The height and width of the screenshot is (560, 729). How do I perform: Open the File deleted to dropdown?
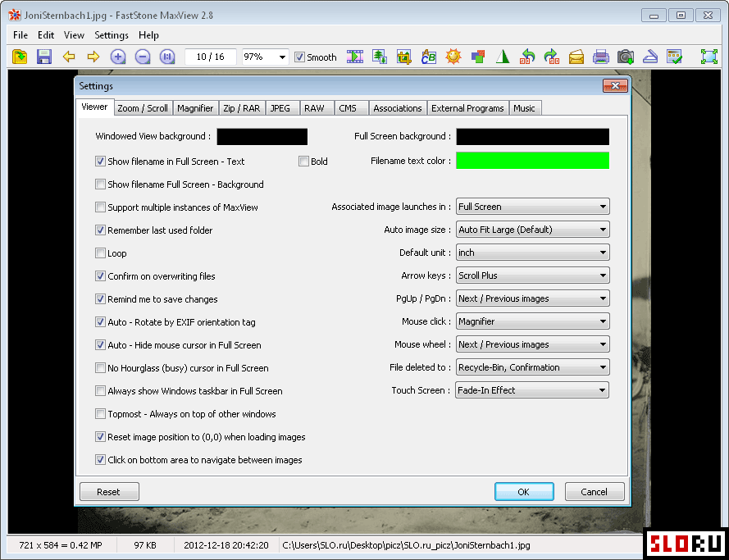pos(532,367)
